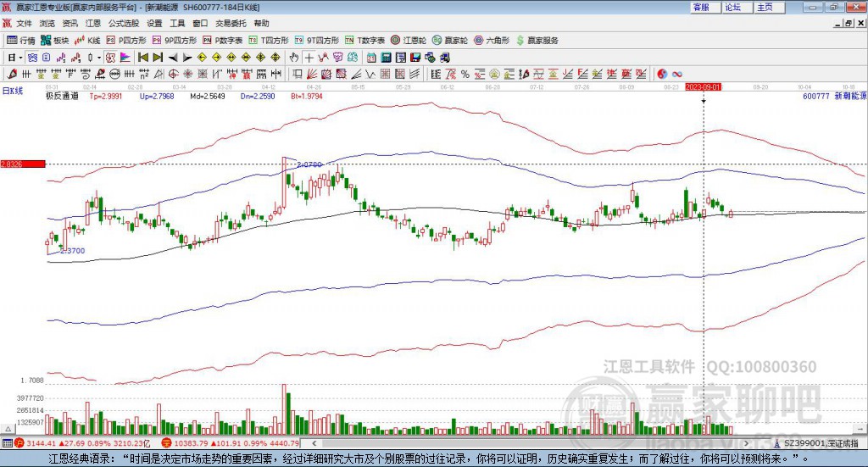Open the calculator icon
The height and width of the screenshot is (467, 868).
coord(386,58)
